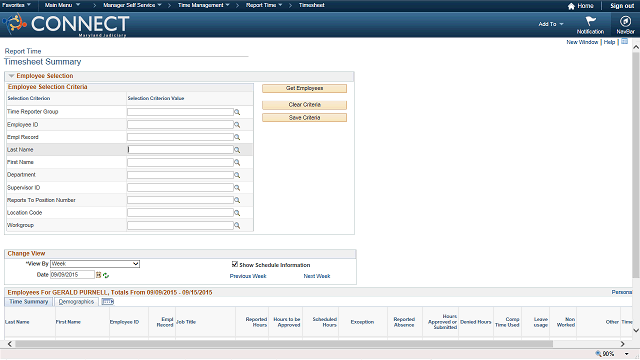Go to Previous Week
The height and width of the screenshot is (360, 640).
pos(248,276)
